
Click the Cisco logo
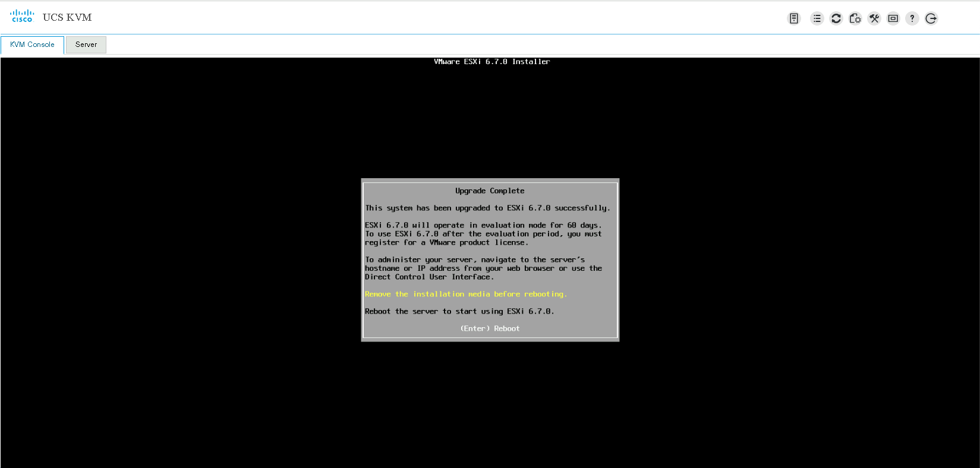coord(22,17)
